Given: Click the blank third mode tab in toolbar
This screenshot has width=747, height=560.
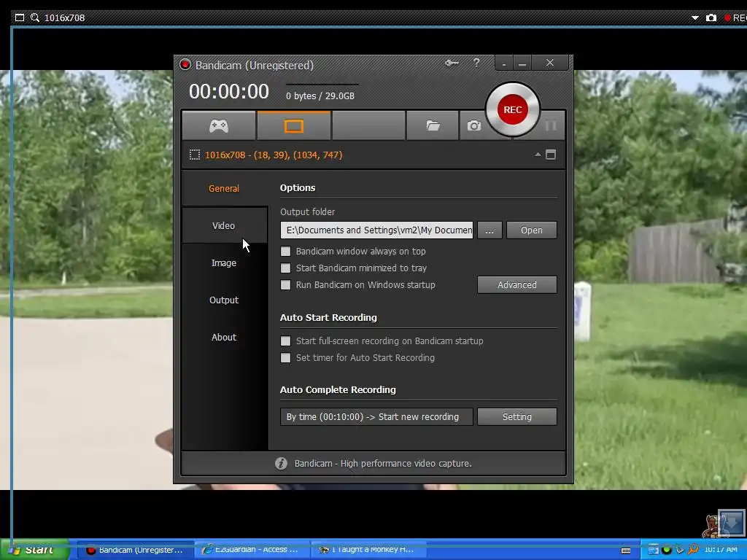Looking at the screenshot, I should [368, 125].
